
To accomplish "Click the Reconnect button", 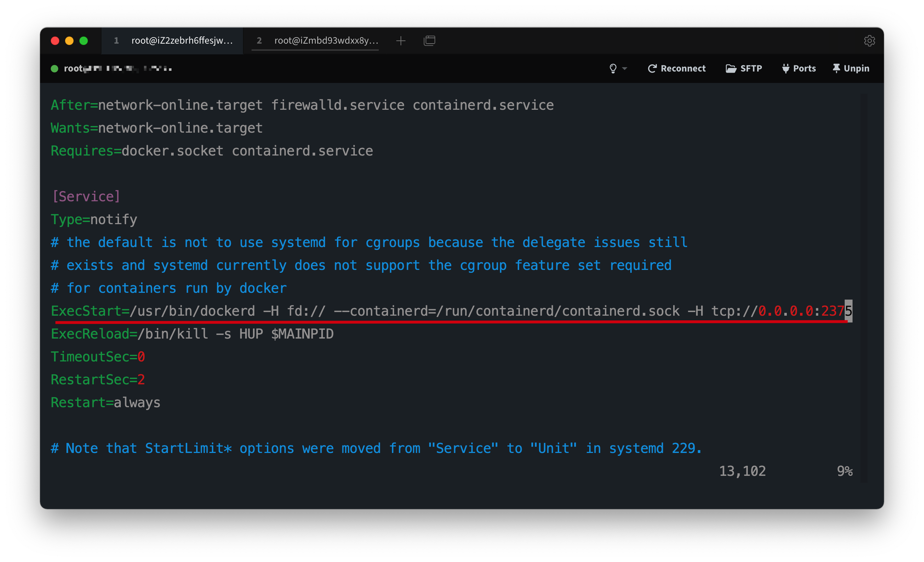I will point(676,68).
